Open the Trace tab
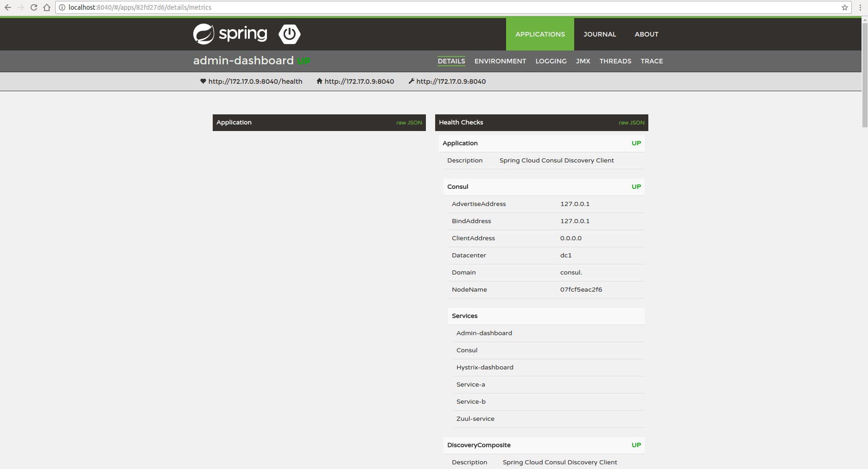Screen dimensions: 868x469 (x=652, y=61)
